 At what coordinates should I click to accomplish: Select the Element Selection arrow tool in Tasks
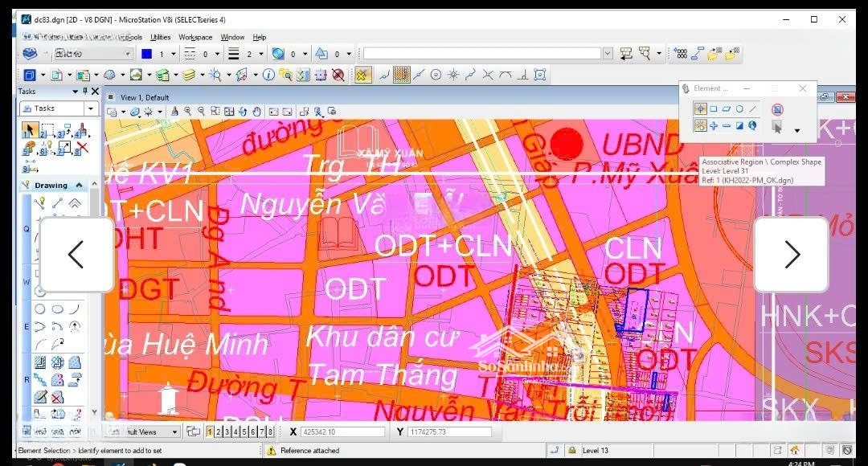(x=29, y=129)
